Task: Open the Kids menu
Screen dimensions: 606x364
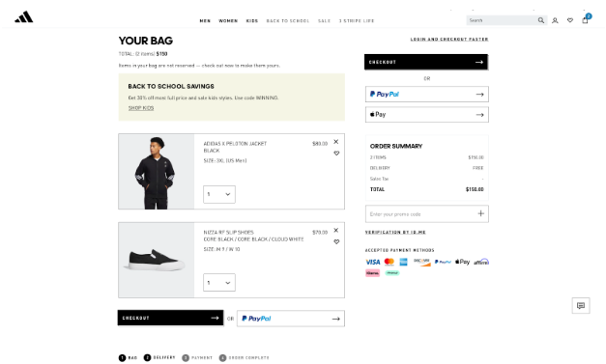Action: tap(252, 21)
